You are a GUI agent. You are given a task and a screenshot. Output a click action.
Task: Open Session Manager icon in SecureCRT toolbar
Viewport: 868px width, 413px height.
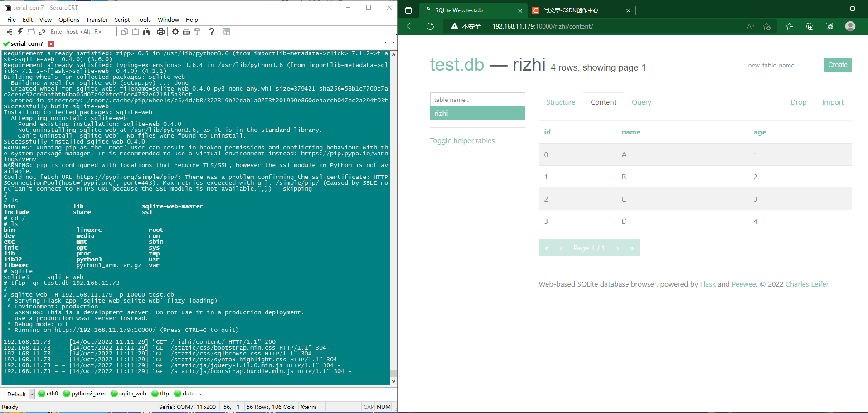[9, 32]
